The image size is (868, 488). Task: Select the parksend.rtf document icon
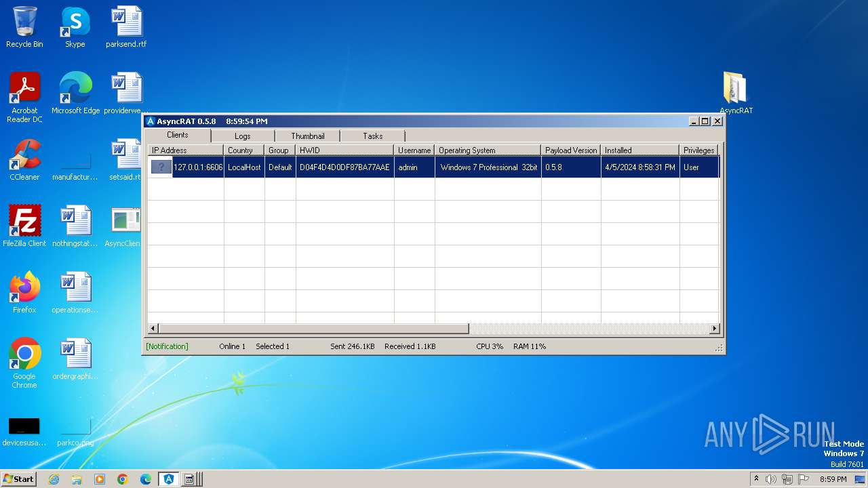[x=126, y=27]
